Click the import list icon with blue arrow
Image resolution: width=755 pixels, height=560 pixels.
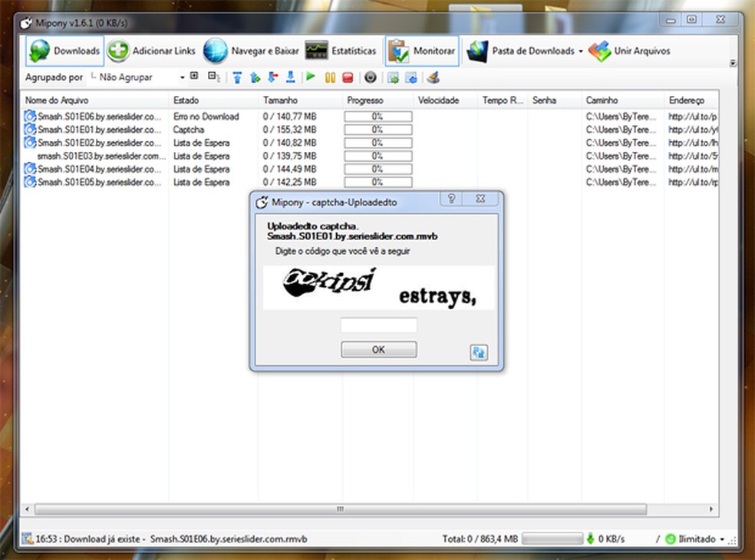[x=410, y=77]
